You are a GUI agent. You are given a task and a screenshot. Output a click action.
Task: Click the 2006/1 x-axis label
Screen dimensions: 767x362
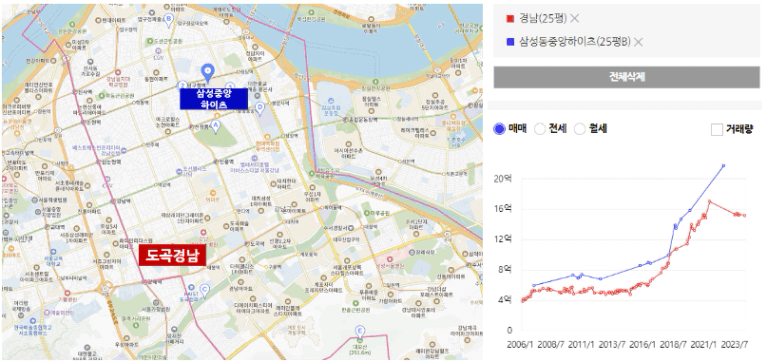tap(520, 344)
